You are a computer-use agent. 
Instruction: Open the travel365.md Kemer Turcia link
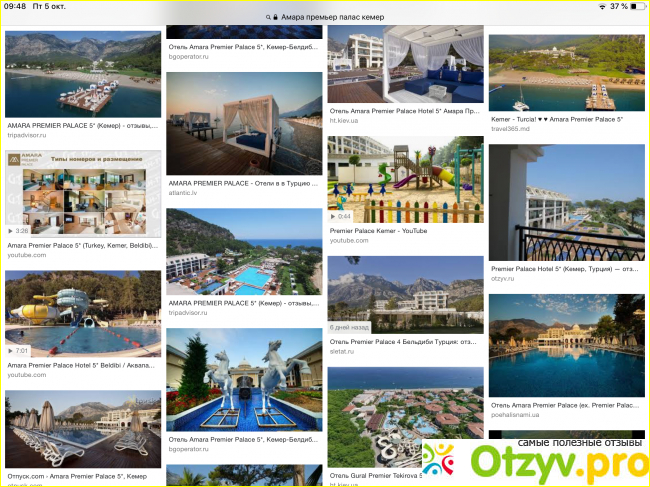(x=557, y=119)
